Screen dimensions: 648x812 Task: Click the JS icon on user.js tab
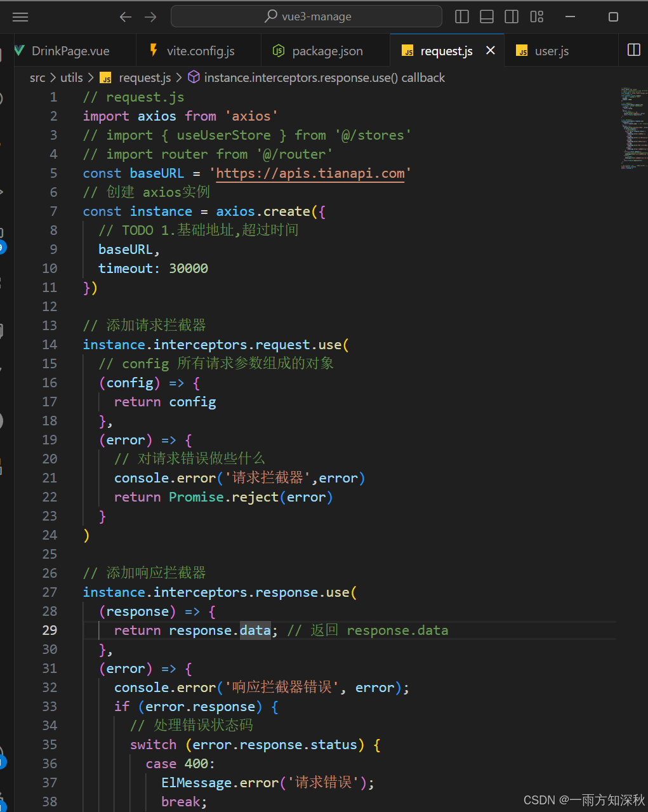pos(522,51)
